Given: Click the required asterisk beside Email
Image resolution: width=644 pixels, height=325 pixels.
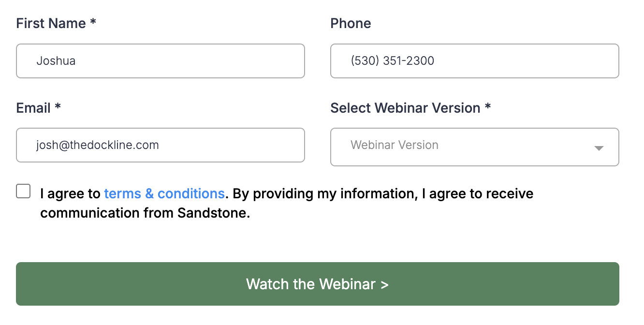Looking at the screenshot, I should [58, 107].
